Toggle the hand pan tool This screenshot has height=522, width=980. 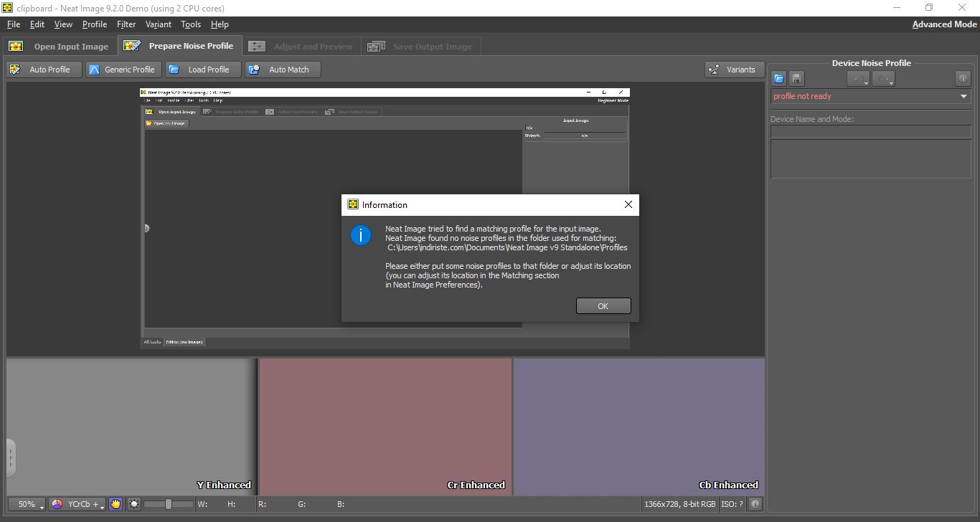pos(116,504)
